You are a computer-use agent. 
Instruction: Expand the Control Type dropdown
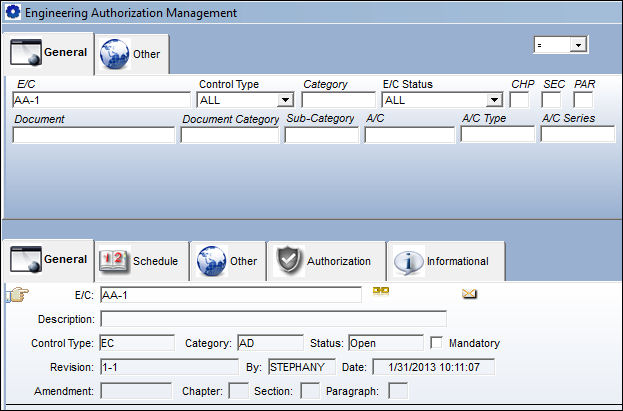click(285, 100)
